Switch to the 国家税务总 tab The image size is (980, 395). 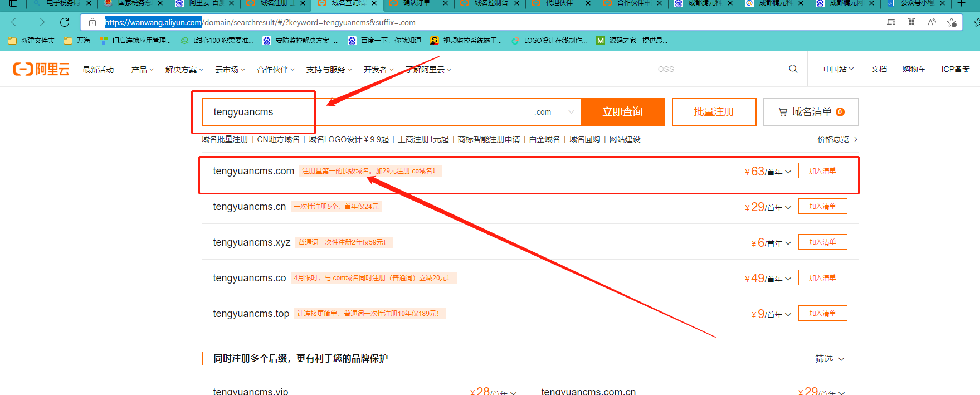(134, 3)
